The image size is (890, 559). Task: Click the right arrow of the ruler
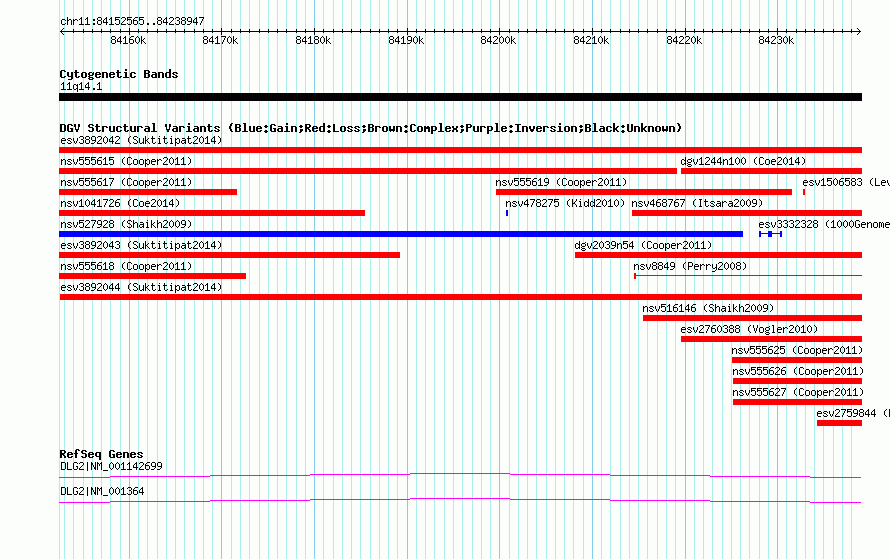pyautogui.click(x=858, y=31)
